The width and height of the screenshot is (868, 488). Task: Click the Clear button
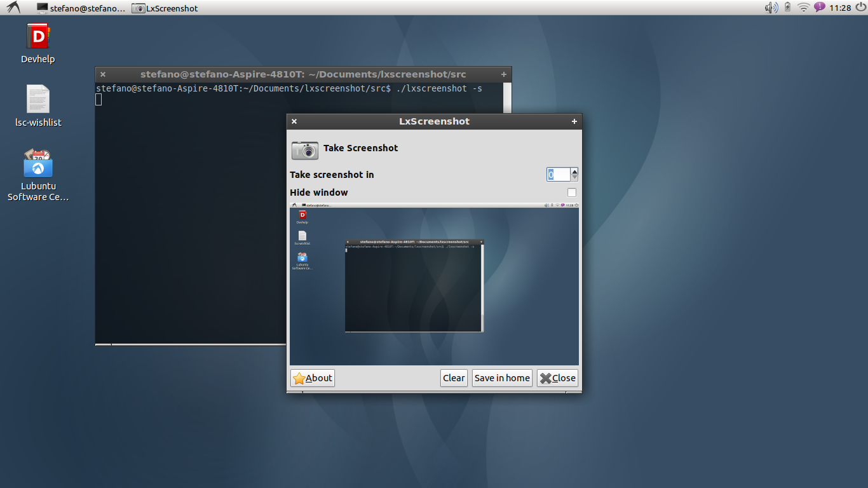tap(454, 378)
